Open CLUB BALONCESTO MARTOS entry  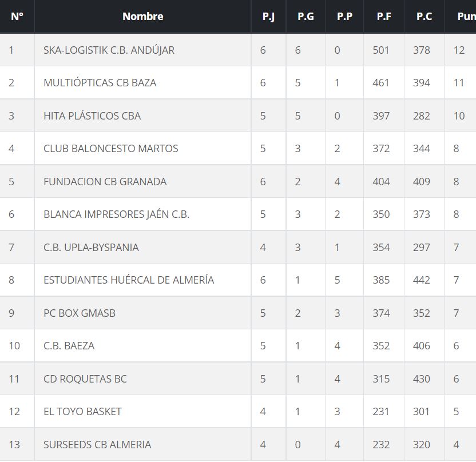point(110,149)
